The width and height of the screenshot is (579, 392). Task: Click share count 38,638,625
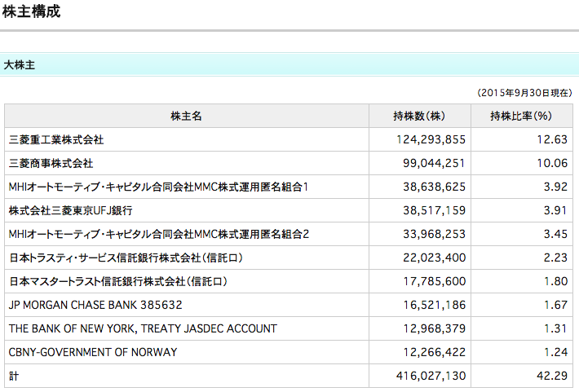(434, 187)
